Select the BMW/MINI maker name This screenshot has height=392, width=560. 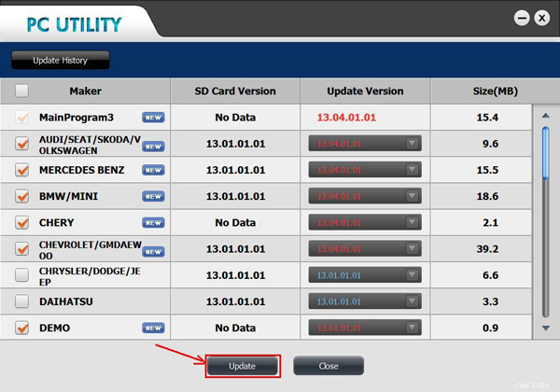68,196
